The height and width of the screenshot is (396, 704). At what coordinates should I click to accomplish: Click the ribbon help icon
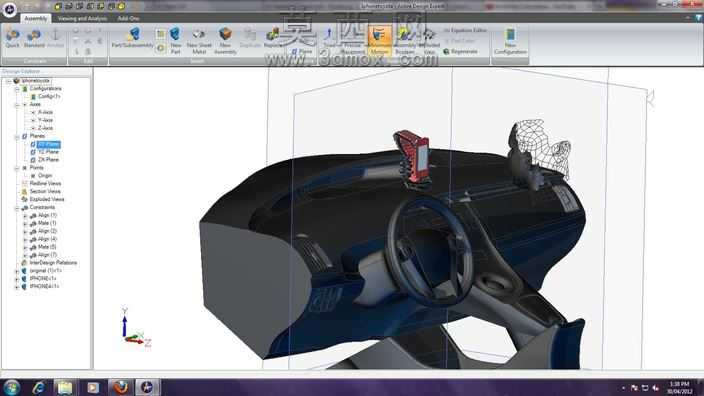coord(698,18)
